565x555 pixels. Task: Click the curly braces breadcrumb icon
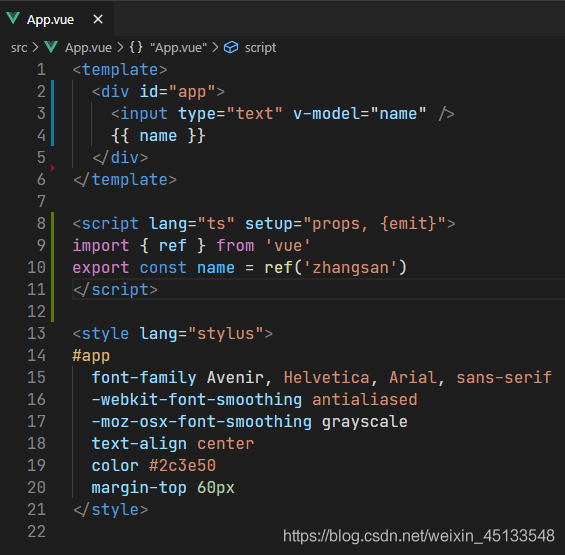[136, 47]
